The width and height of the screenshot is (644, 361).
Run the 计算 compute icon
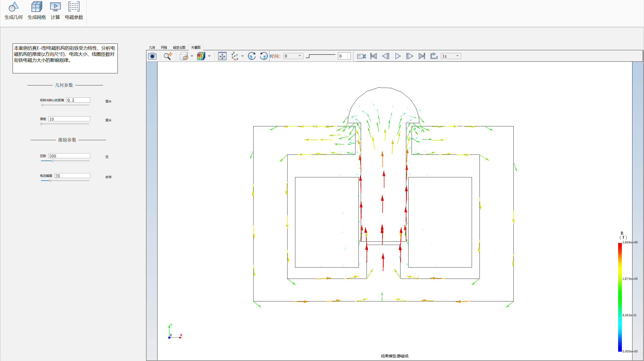pyautogui.click(x=55, y=11)
